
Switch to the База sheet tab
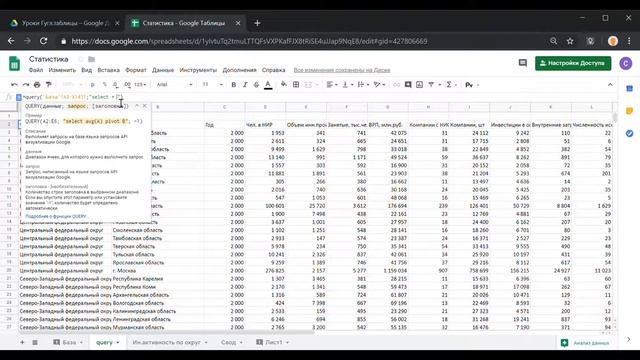(68, 342)
